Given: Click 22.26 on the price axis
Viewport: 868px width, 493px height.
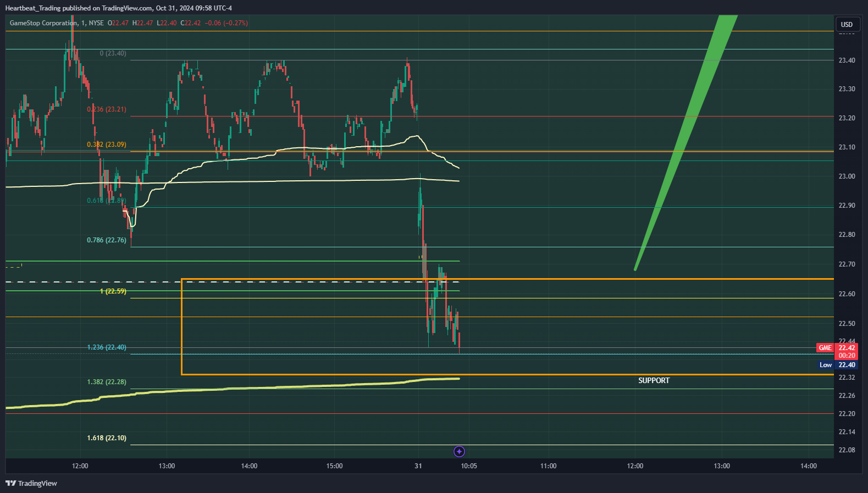Looking at the screenshot, I should 847,396.
